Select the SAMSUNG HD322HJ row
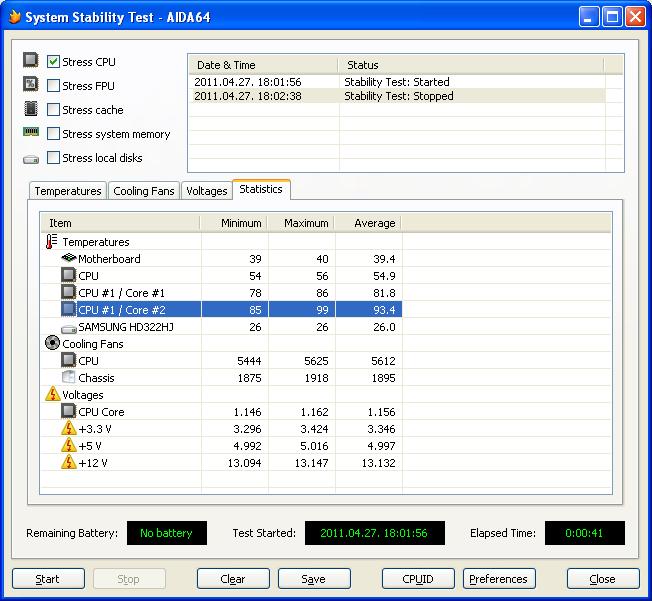The height and width of the screenshot is (601, 652). [222, 327]
